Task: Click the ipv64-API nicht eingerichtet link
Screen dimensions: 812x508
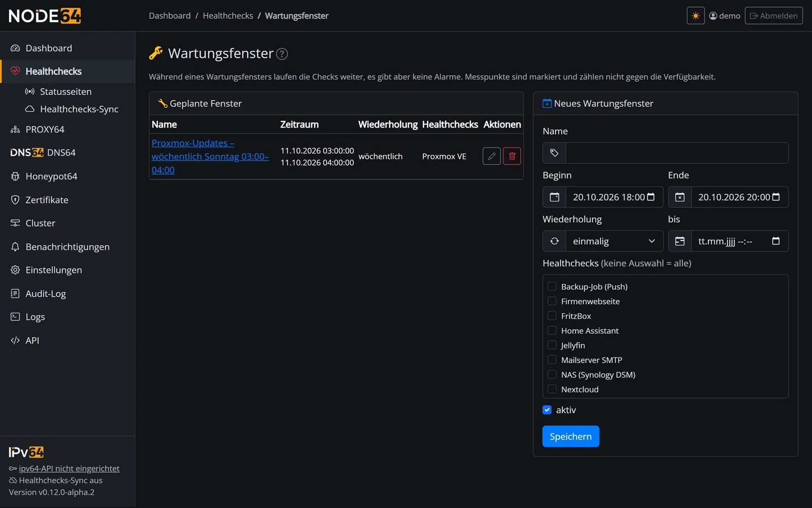Action: click(x=69, y=468)
